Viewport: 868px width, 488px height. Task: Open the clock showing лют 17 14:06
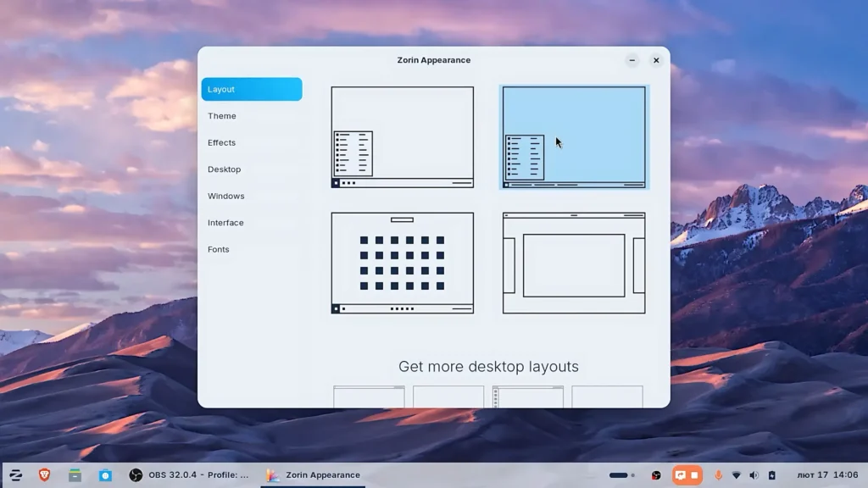point(827,474)
